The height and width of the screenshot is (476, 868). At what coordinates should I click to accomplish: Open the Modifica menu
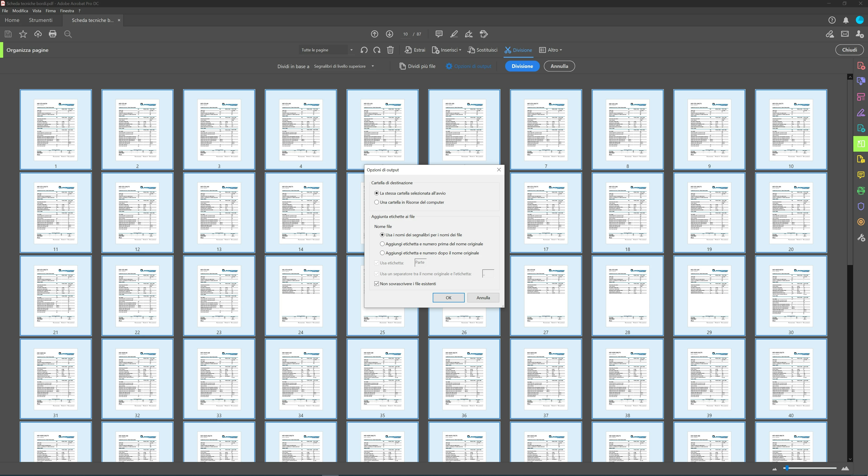click(20, 11)
